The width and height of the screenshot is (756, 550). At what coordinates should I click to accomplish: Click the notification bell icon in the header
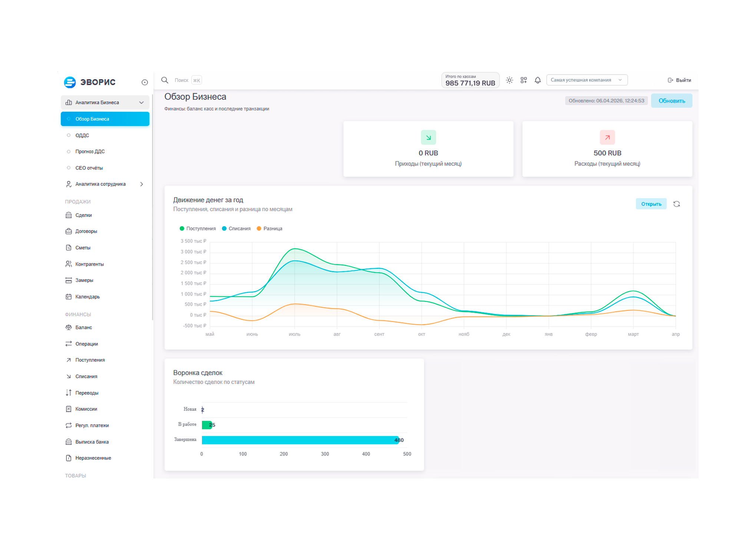point(537,80)
